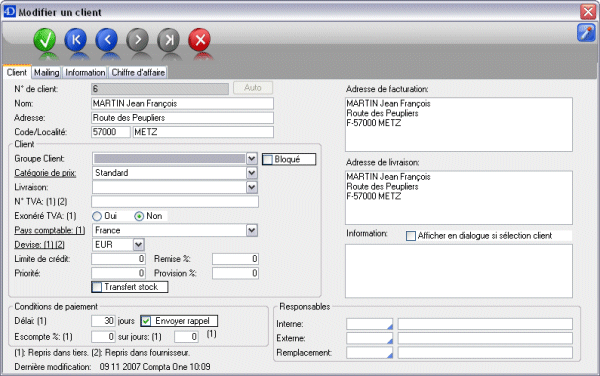Close the Modifier un client window

click(588, 12)
